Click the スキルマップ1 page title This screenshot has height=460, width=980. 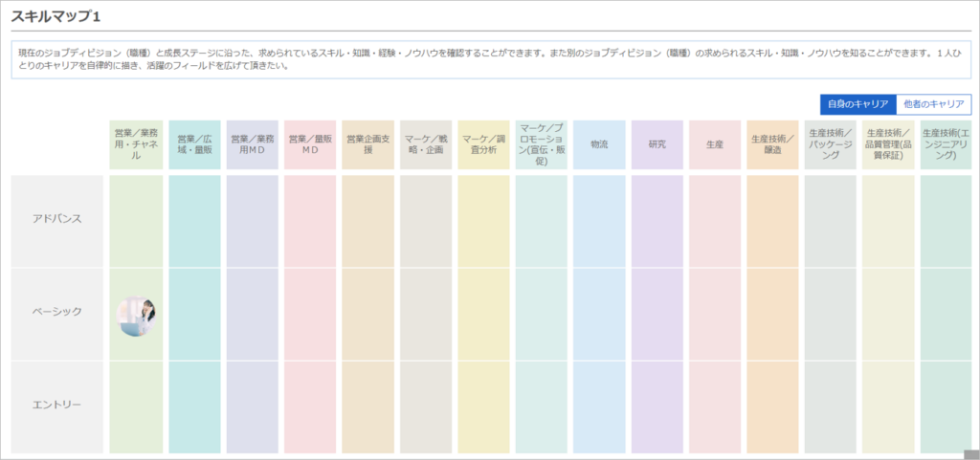pyautogui.click(x=56, y=17)
